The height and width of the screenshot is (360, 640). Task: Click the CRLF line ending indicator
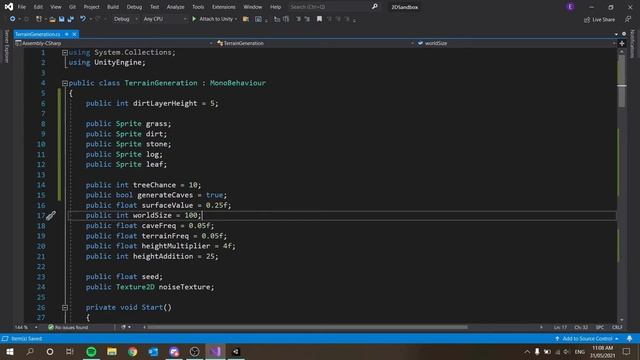(617, 327)
